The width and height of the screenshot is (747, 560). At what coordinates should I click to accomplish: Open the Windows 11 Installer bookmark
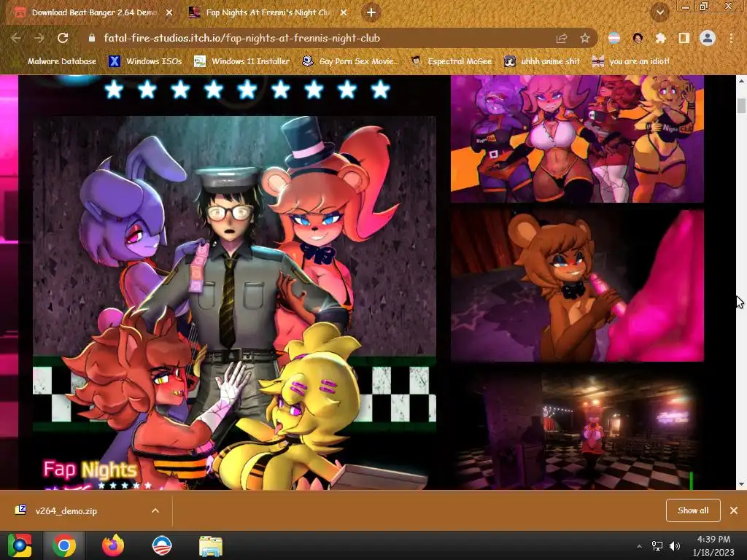pos(242,61)
